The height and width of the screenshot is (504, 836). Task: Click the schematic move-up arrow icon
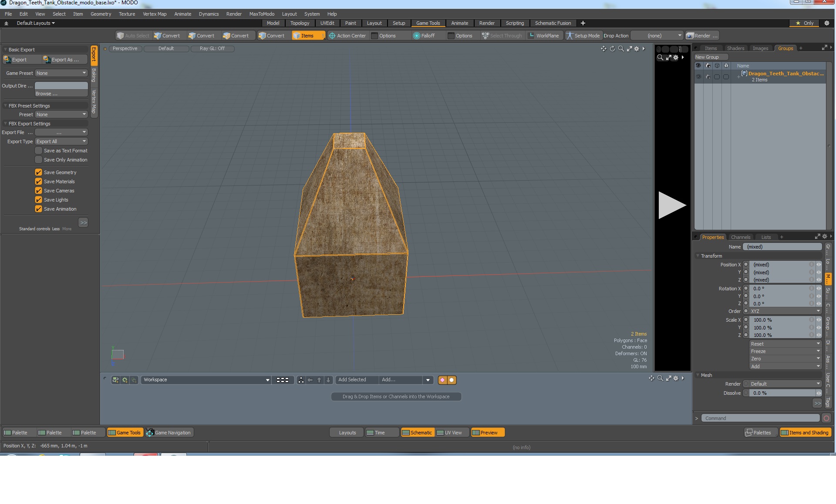pyautogui.click(x=319, y=380)
